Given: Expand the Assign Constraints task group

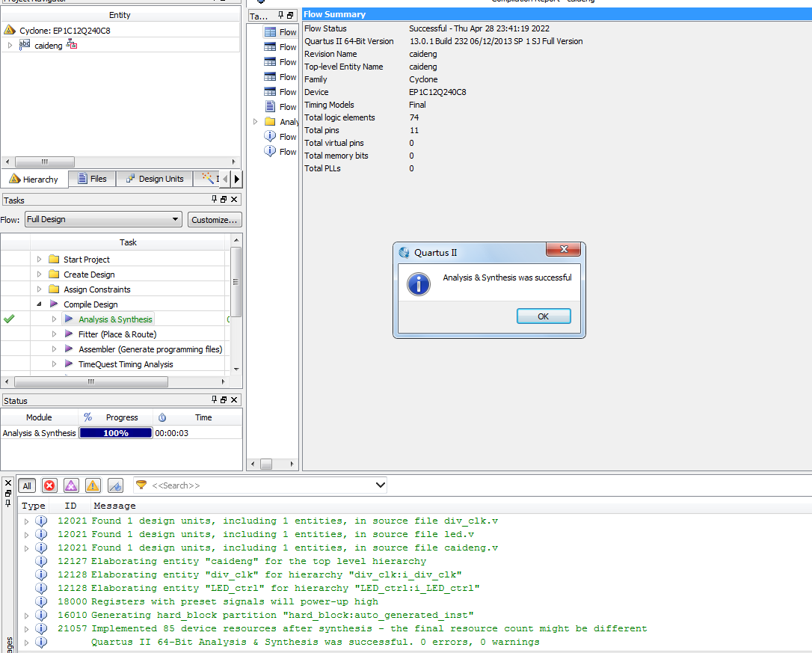Looking at the screenshot, I should click(40, 289).
